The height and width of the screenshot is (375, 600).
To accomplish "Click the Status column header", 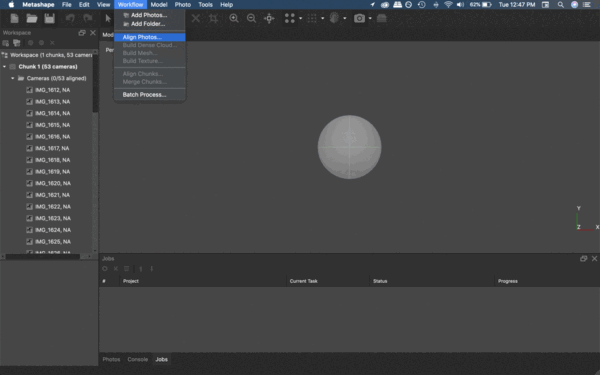I will pos(432,281).
